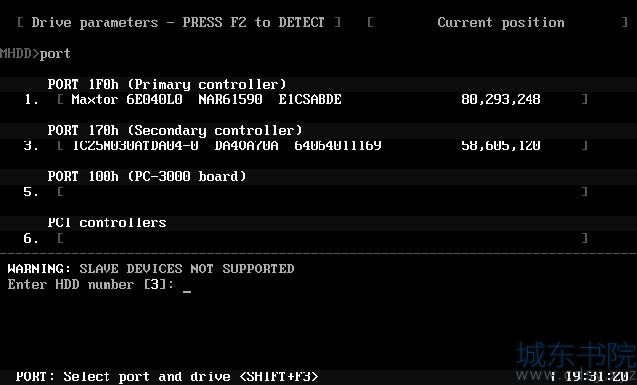637x385 pixels.
Task: Click the PORT 100h PC-3000 board header
Action: pyautogui.click(x=147, y=176)
